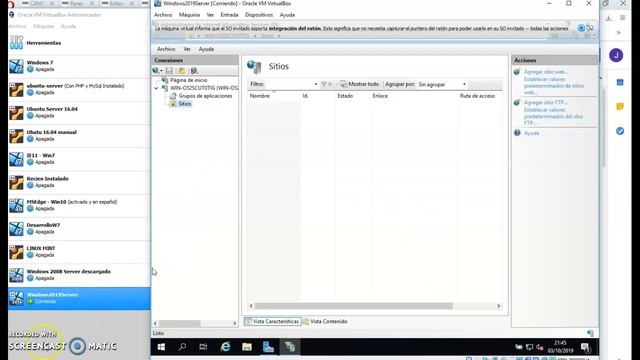Click Agregar sitio web action link
This screenshot has height=360, width=640.
pos(546,72)
